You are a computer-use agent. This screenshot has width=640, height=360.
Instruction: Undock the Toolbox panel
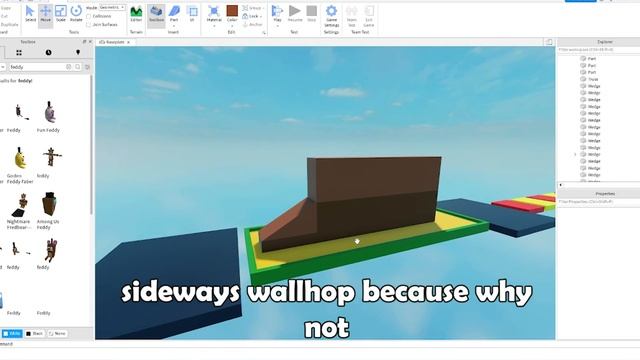click(84, 42)
